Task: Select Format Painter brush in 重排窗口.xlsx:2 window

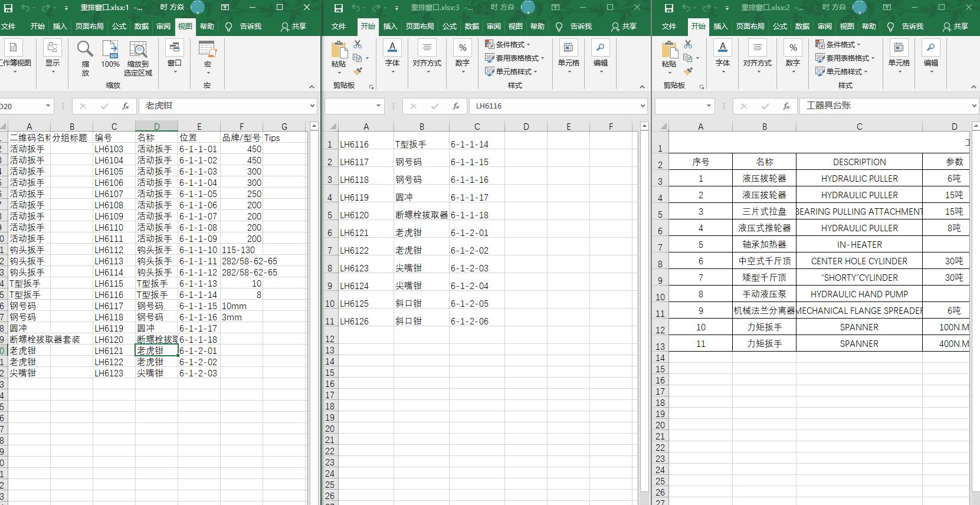Action: pyautogui.click(x=688, y=71)
